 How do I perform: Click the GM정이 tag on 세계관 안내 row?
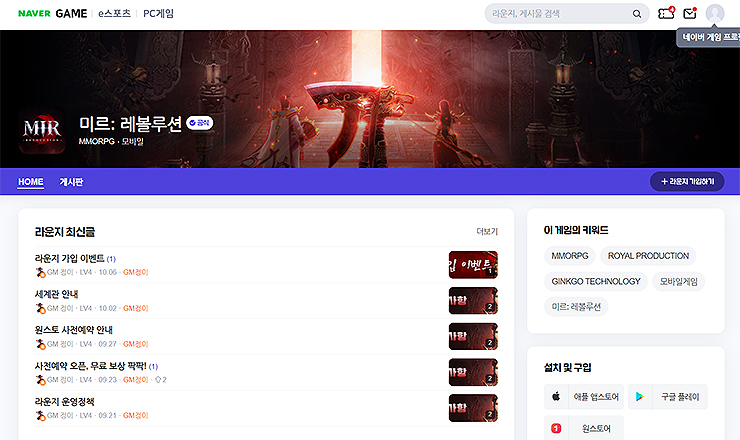(135, 308)
